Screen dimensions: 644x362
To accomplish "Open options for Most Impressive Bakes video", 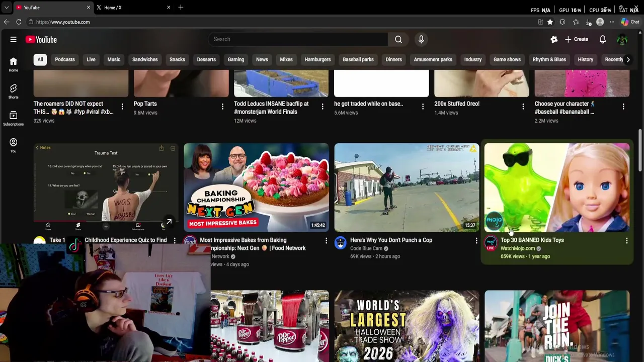I will 326,241.
